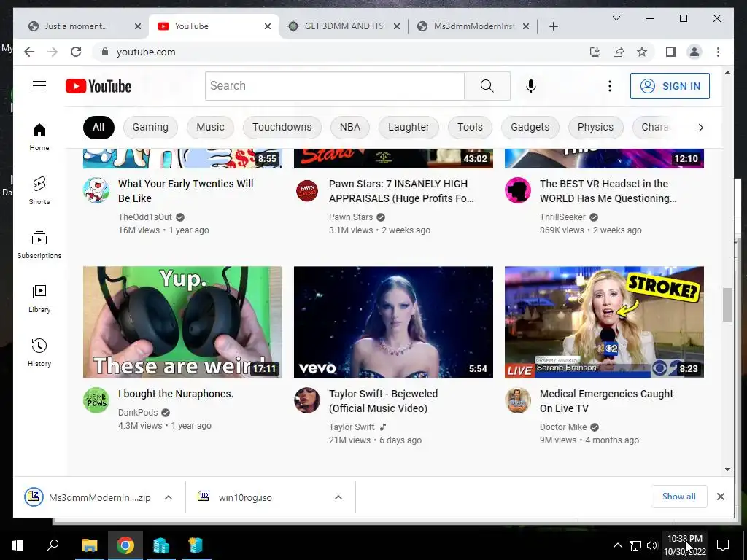This screenshot has height=560, width=747.
Task: Open Doctor Mike channel avatar
Action: (518, 400)
